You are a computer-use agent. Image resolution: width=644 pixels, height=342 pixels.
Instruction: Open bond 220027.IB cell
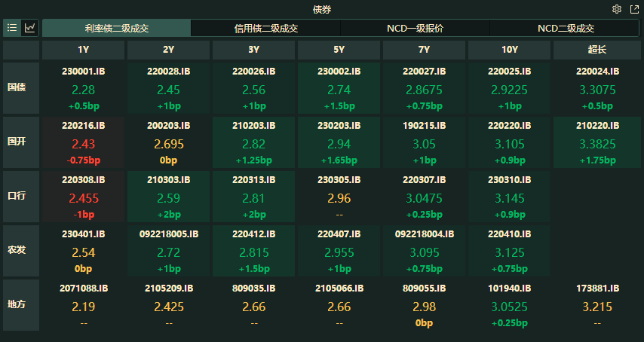click(425, 87)
